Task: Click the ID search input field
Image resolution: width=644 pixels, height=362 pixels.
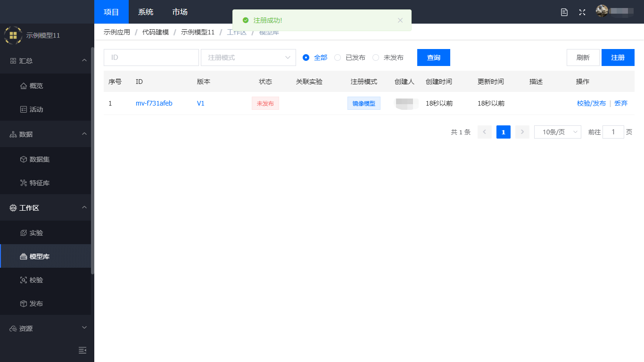Action: point(151,58)
